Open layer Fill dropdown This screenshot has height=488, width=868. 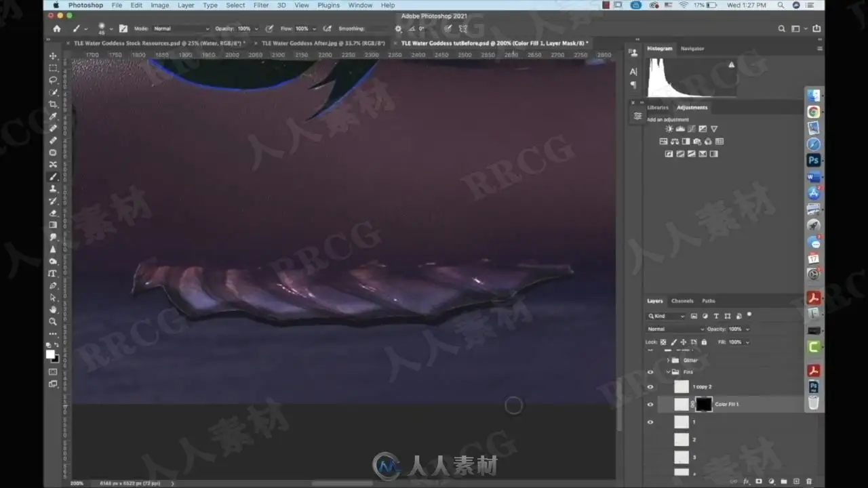pyautogui.click(x=747, y=342)
